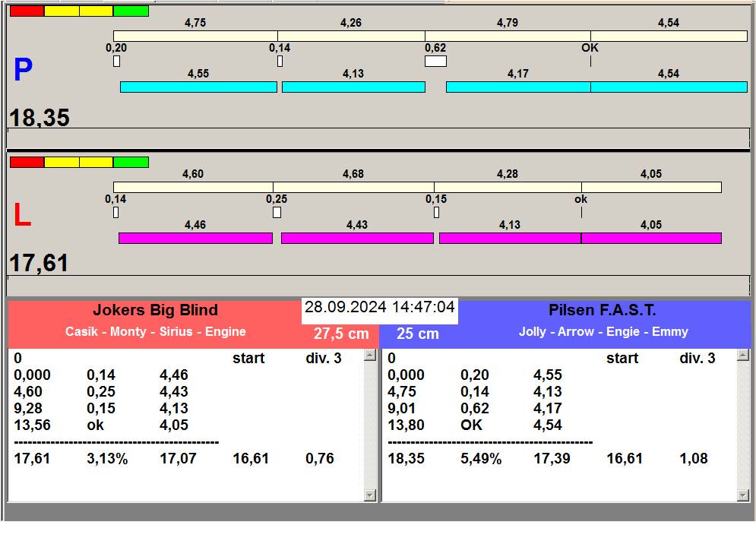
Task: Select the 0,62 changeover box in lane P
Action: click(435, 62)
